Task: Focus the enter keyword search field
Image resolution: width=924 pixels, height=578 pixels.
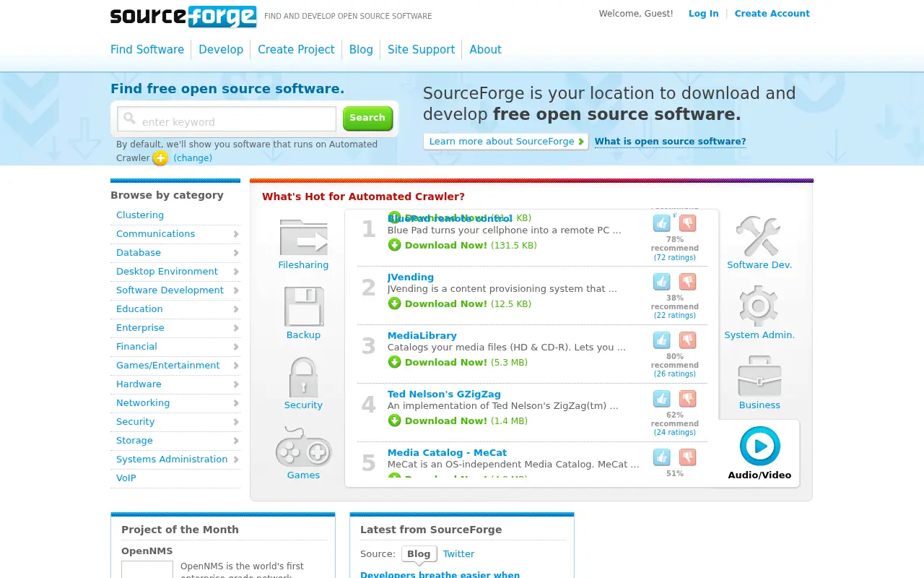Action: pyautogui.click(x=227, y=119)
